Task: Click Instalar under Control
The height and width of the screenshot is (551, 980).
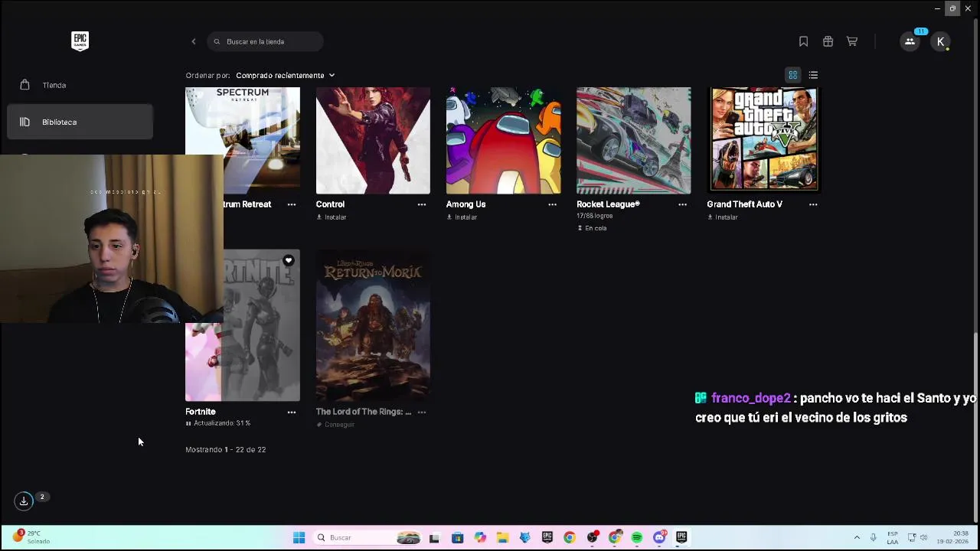Action: [x=332, y=217]
